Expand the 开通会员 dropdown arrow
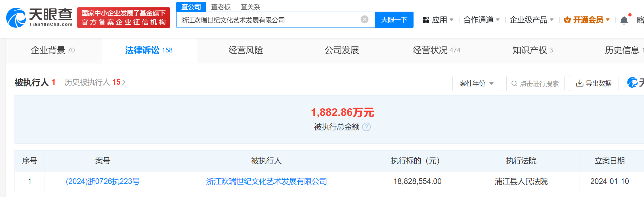This screenshot has width=644, height=197. pyautogui.click(x=608, y=20)
